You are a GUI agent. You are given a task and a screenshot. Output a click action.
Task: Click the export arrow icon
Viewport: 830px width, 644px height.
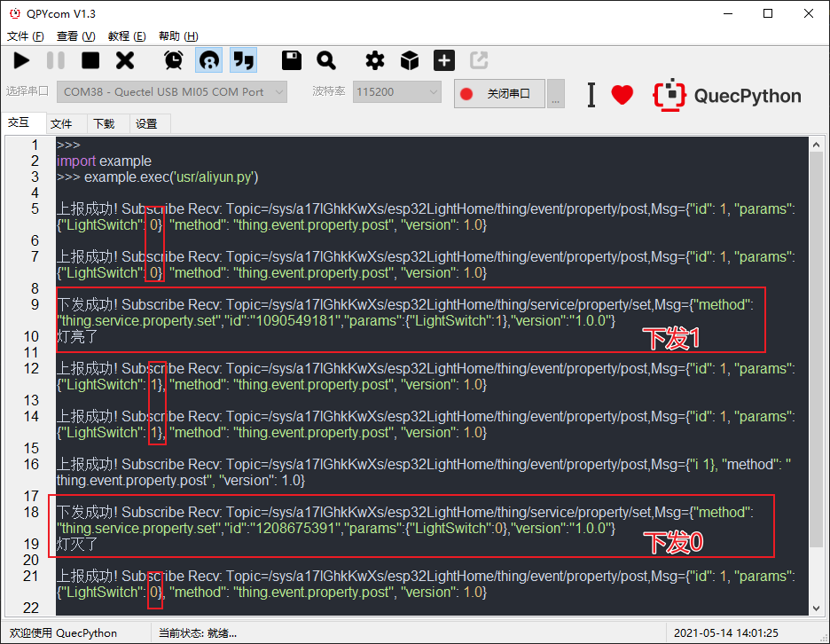[x=478, y=60]
